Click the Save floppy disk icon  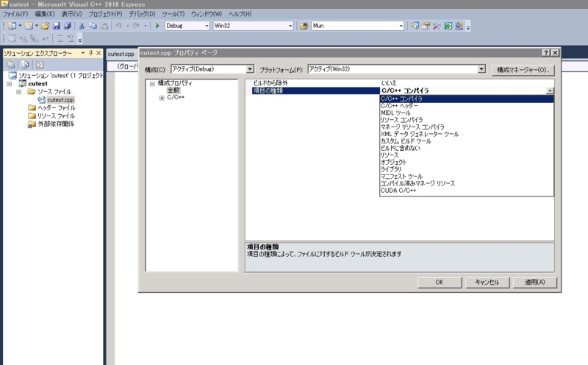(57, 26)
